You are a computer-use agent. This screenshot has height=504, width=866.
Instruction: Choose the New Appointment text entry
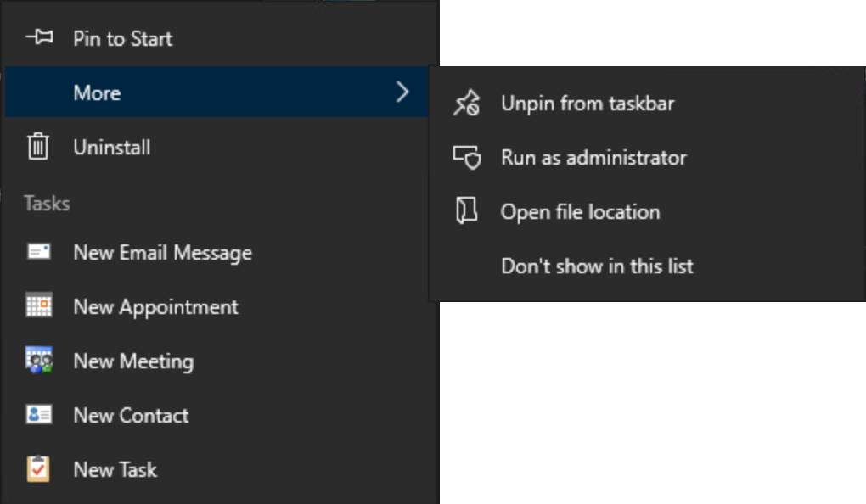pyautogui.click(x=155, y=307)
